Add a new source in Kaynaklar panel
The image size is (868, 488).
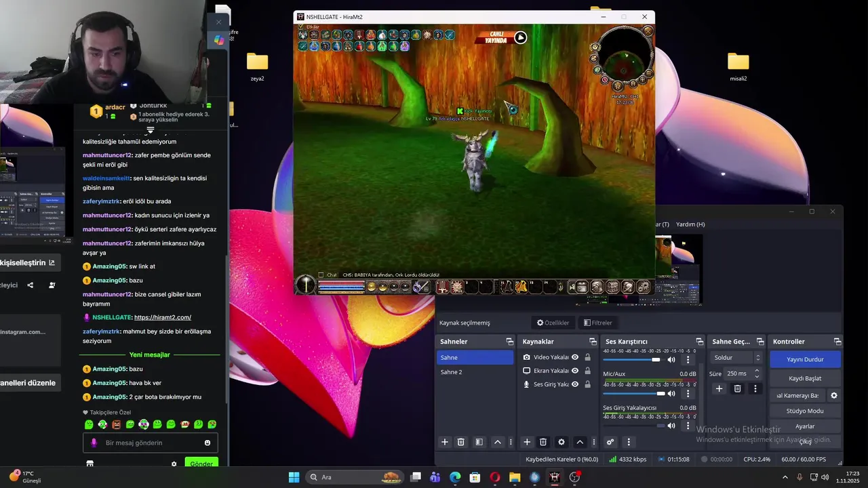(x=527, y=442)
